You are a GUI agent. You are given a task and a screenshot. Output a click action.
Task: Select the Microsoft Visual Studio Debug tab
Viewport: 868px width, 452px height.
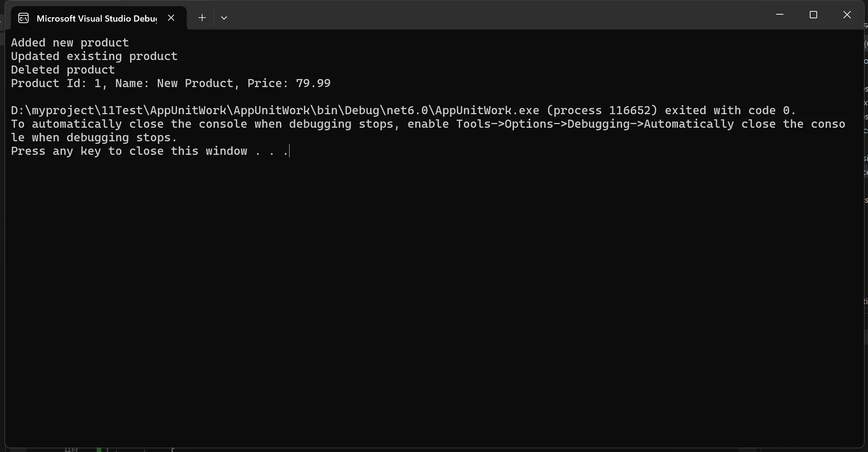97,18
